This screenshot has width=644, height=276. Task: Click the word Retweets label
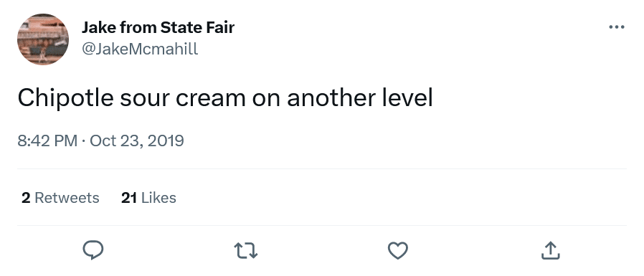[67, 198]
